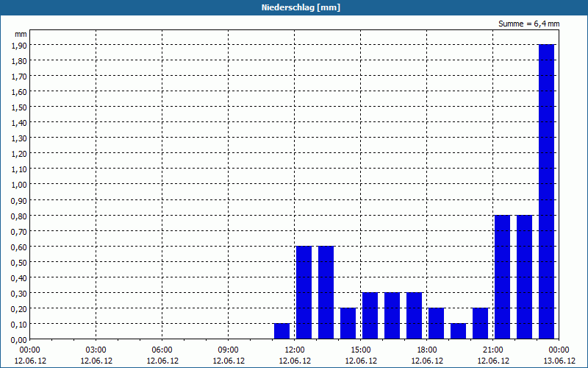Click the 0,40 y-axis value
Image resolution: width=588 pixels, height=368 pixels.
(x=19, y=278)
